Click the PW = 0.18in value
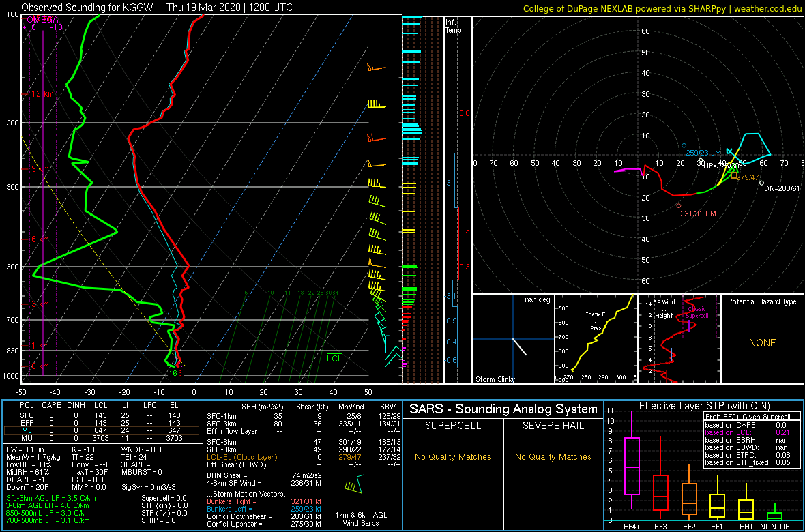The image size is (805, 532). (x=25, y=450)
